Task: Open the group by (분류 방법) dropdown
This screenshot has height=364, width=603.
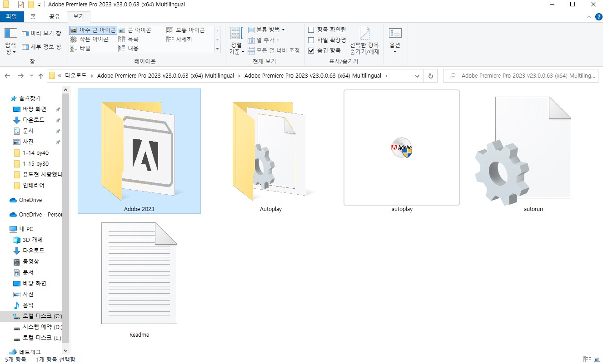Action: 266,30
